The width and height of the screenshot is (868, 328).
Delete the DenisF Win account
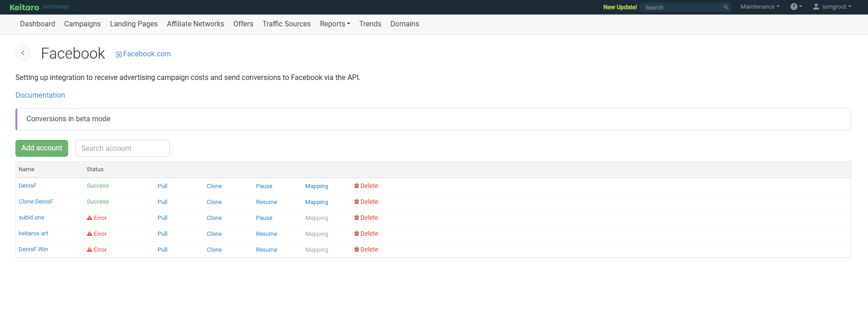click(x=366, y=249)
